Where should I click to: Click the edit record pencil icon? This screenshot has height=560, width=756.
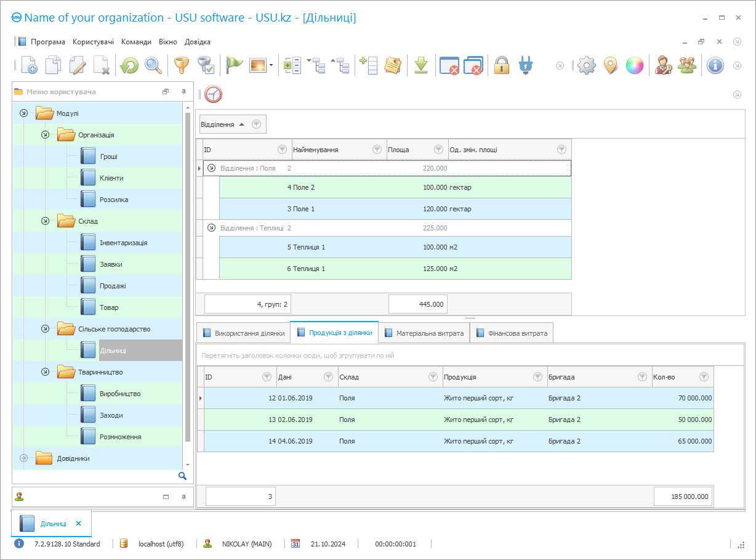[78, 65]
